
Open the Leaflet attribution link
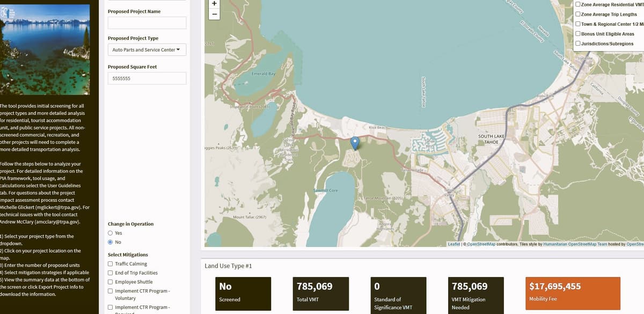coord(455,244)
